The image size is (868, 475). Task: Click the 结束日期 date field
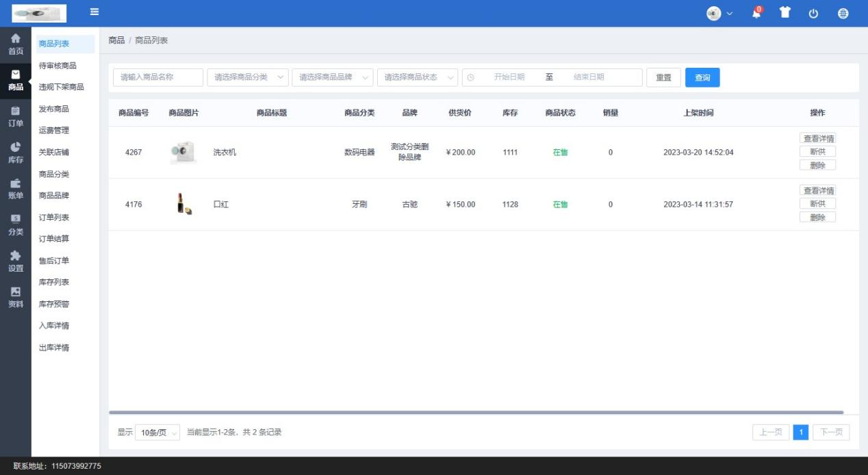click(589, 77)
